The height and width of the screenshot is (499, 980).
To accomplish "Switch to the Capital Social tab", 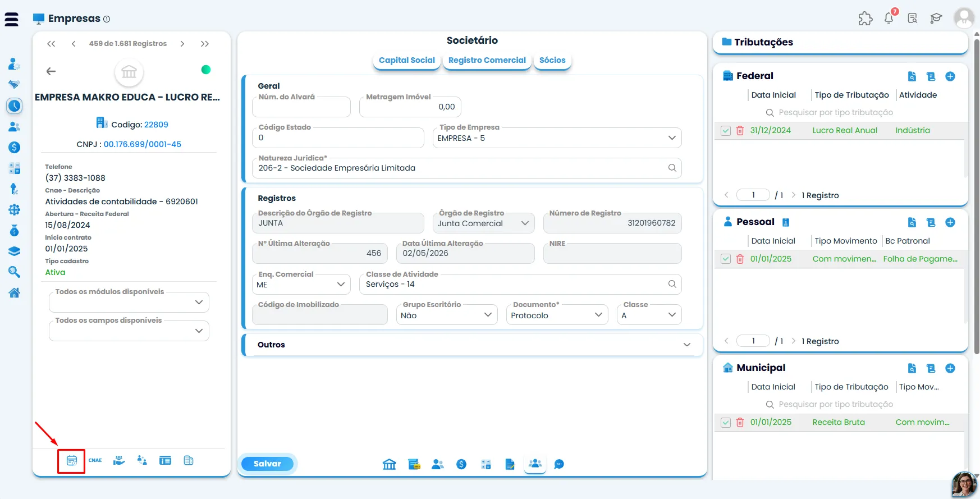I will pyautogui.click(x=407, y=60).
